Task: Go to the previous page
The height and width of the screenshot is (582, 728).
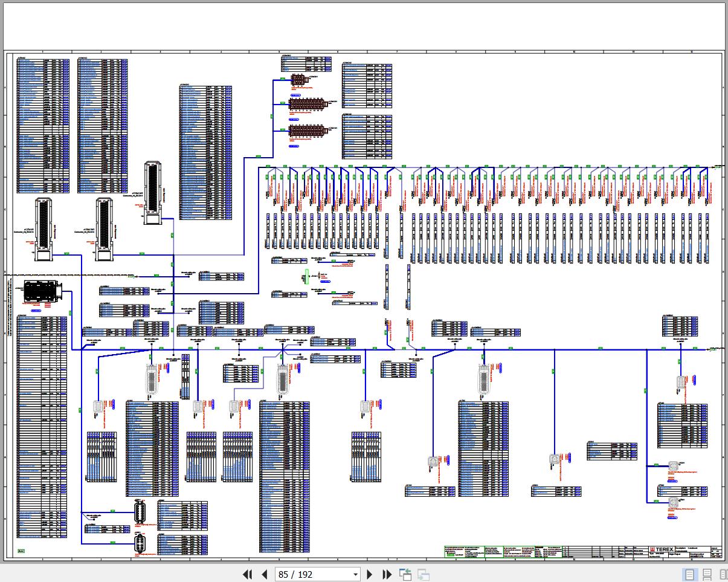Action: (x=264, y=574)
